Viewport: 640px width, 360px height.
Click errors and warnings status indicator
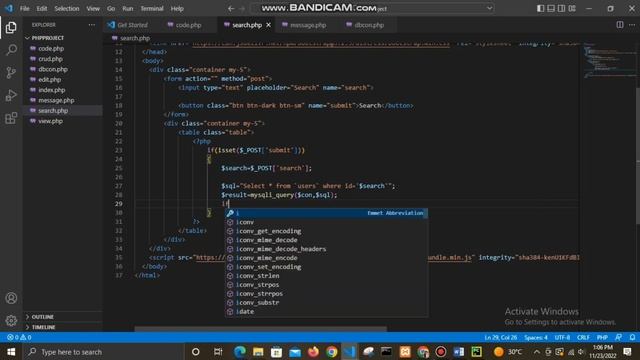(19, 338)
